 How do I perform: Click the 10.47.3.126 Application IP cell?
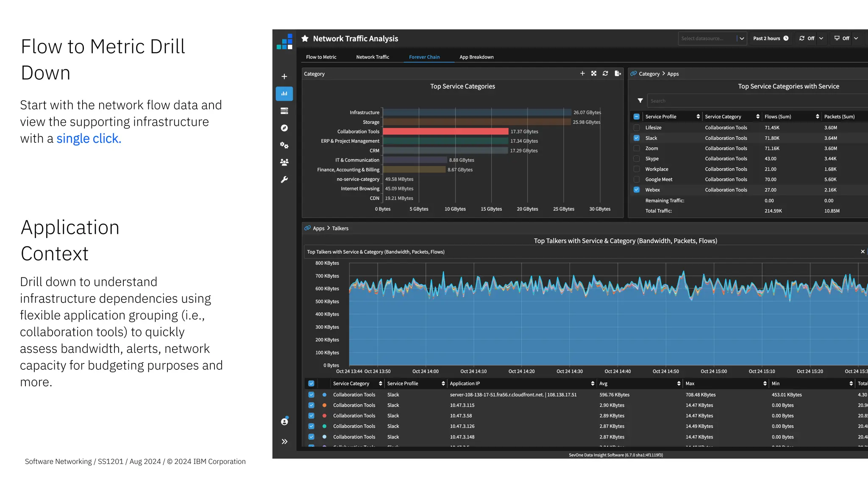(x=462, y=426)
